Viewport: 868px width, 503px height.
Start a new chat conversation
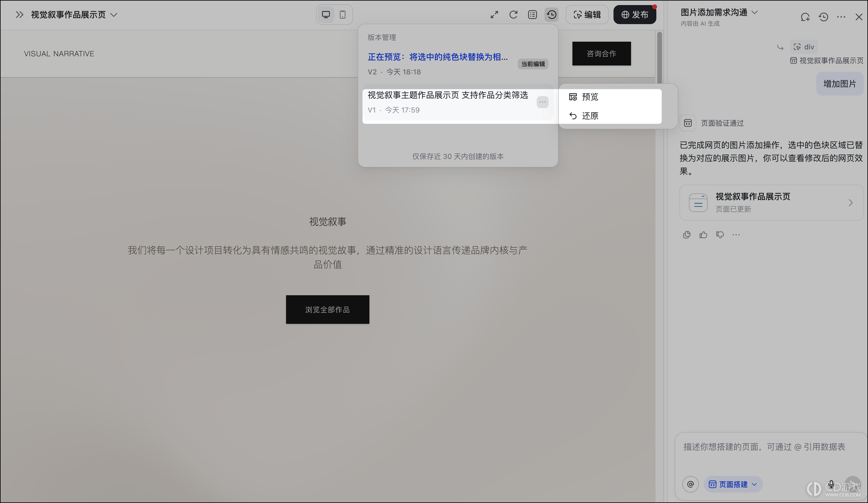[x=805, y=17]
